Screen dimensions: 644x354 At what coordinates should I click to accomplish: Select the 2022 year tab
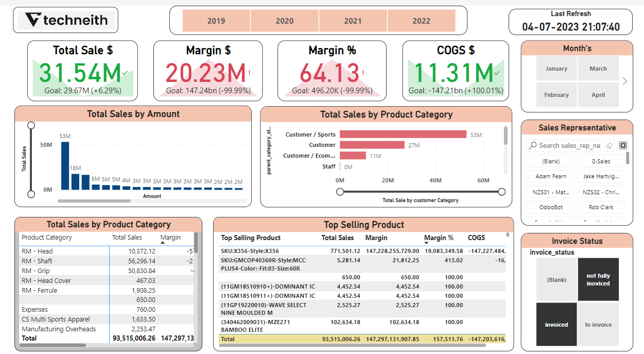422,21
